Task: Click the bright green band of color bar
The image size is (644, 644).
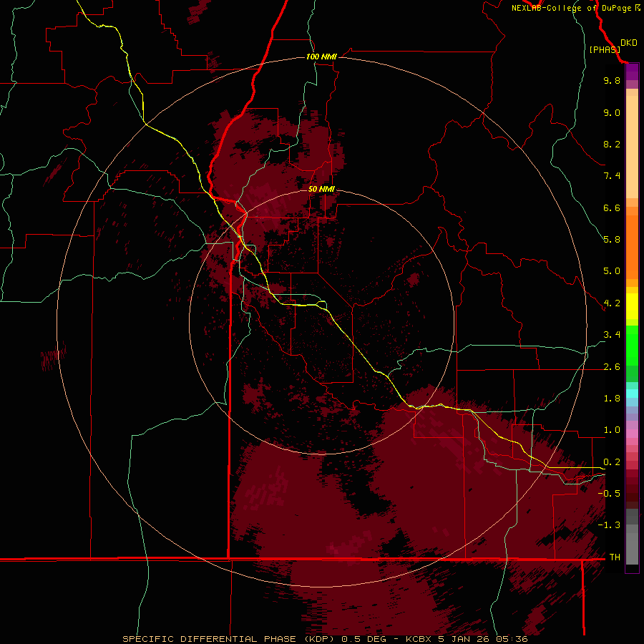Action: 632,344
